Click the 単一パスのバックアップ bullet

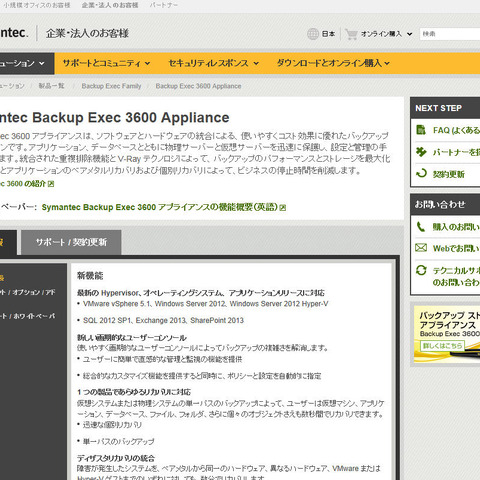(x=118, y=441)
